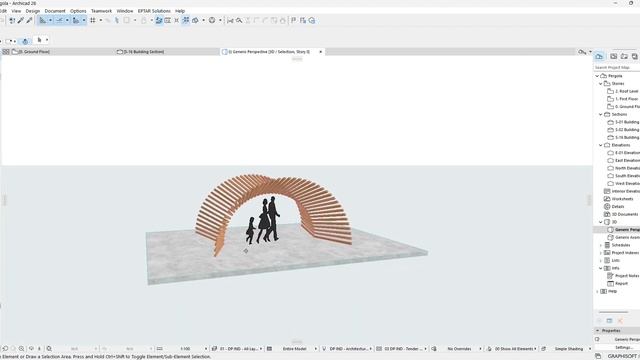The width and height of the screenshot is (640, 360).
Task: Click the Settings... button in Properties
Action: (x=624, y=347)
